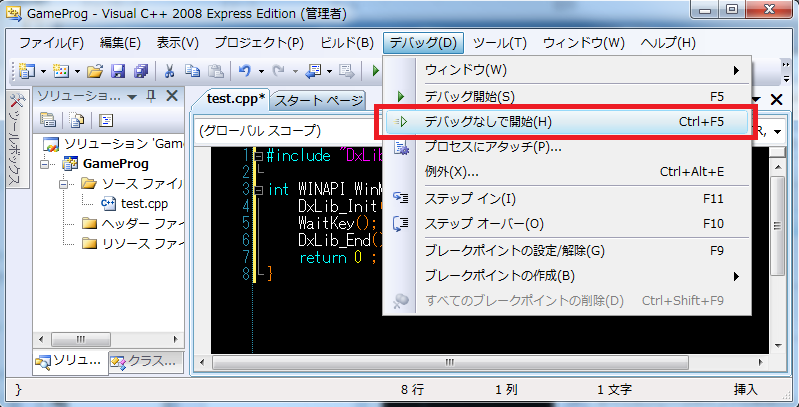Choose 例外(X)... menu item
The image size is (799, 407).
point(567,172)
